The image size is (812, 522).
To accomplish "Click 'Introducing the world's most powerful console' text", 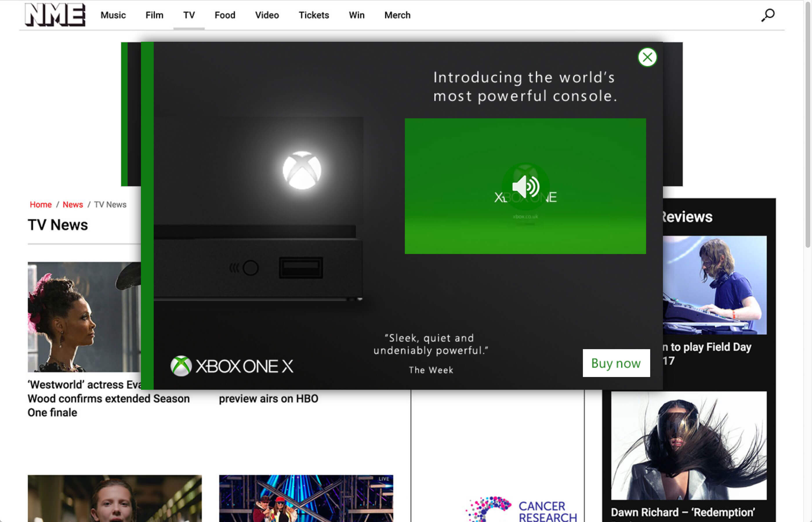I will coord(525,87).
